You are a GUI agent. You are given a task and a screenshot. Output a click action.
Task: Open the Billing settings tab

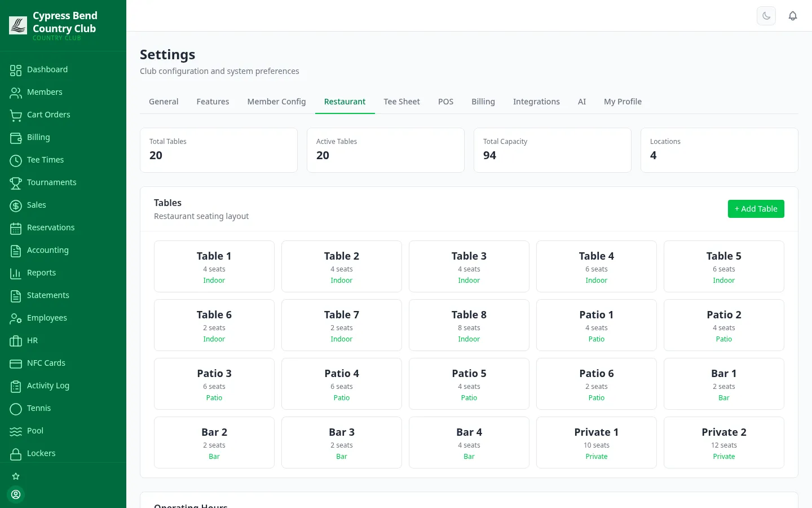pyautogui.click(x=483, y=102)
